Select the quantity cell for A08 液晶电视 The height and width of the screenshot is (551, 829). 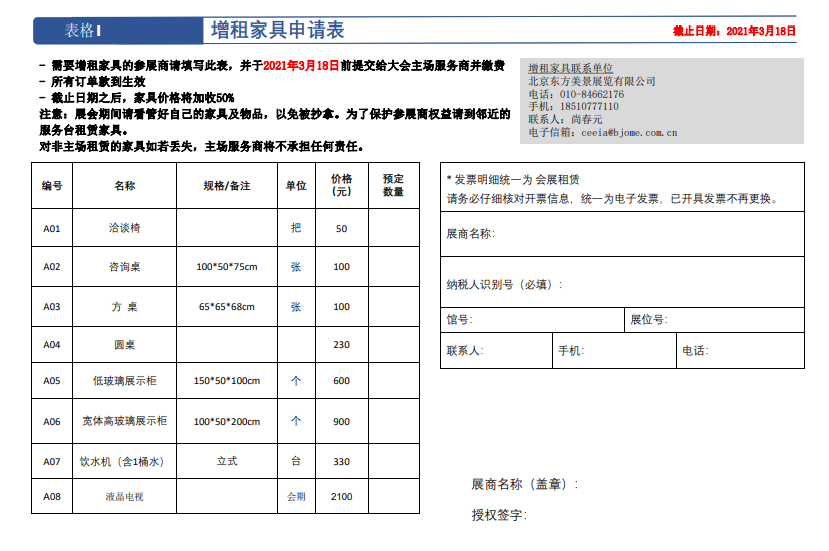click(x=393, y=496)
